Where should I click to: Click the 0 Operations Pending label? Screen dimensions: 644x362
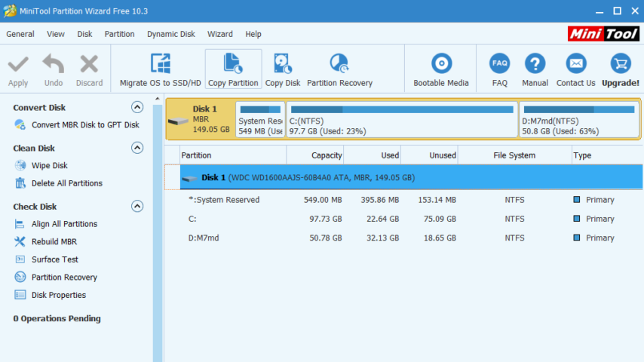coord(57,318)
